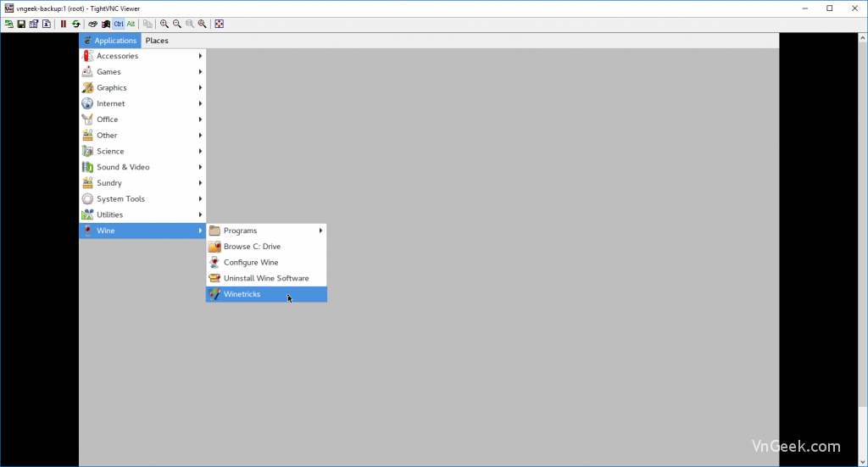Screen dimensions: 868x467
Task: Click the Configure Wine glass icon
Action: coord(214,262)
